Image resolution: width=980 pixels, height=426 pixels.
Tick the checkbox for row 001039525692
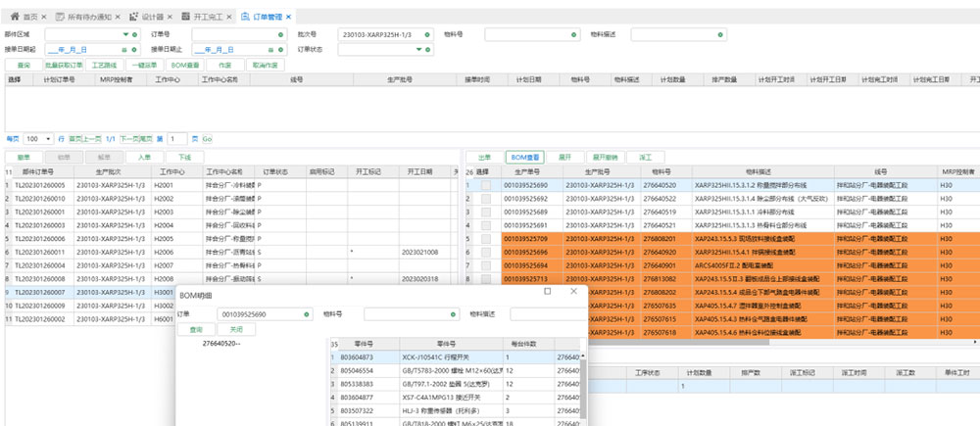[x=485, y=198]
